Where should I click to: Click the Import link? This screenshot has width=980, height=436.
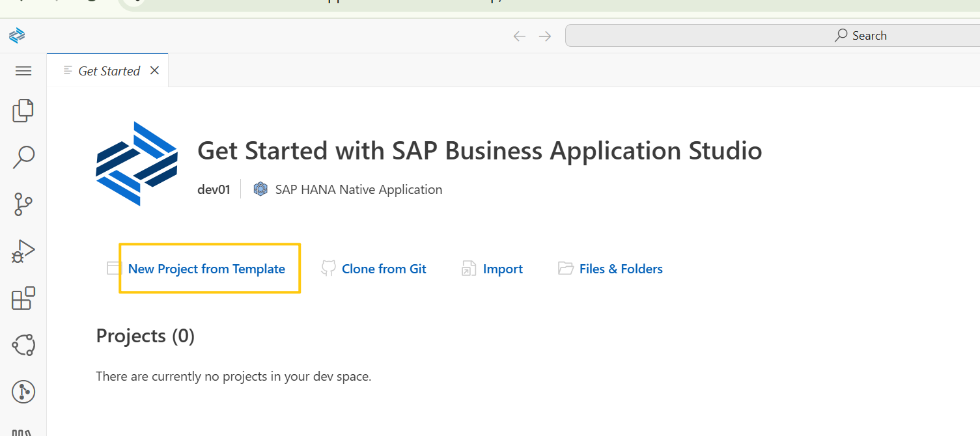pyautogui.click(x=503, y=269)
